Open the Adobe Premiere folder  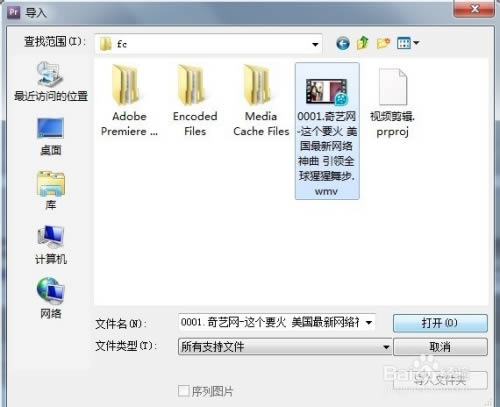tap(129, 100)
